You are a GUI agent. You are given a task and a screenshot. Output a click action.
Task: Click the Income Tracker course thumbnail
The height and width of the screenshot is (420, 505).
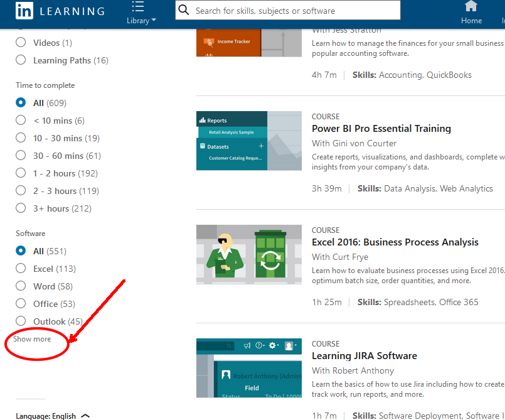tap(248, 43)
